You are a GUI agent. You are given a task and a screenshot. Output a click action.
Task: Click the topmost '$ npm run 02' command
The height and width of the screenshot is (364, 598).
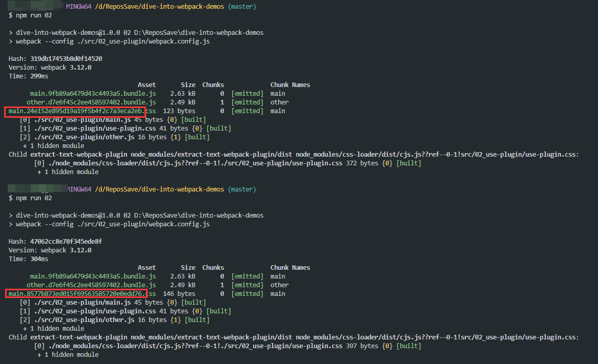pos(30,15)
